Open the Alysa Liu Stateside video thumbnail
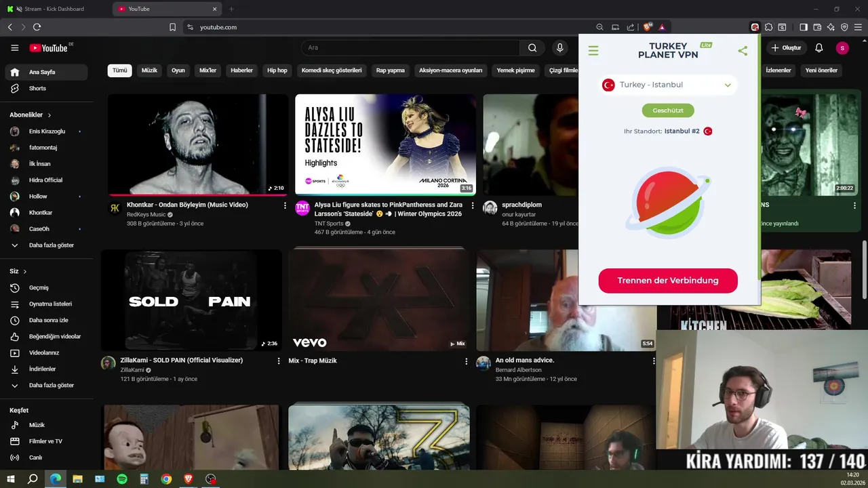868x488 pixels. pos(385,145)
